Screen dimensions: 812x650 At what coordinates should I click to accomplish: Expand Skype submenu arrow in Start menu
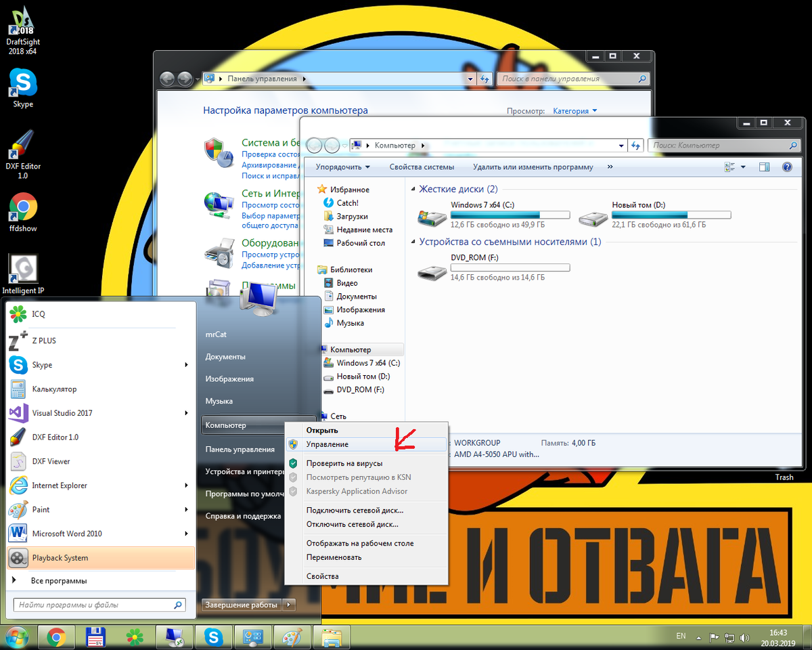coord(186,365)
